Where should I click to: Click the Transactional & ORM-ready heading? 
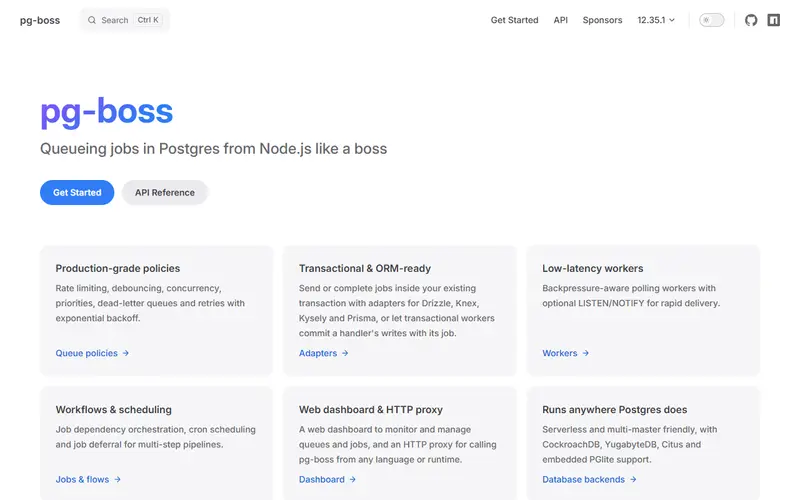tap(365, 268)
